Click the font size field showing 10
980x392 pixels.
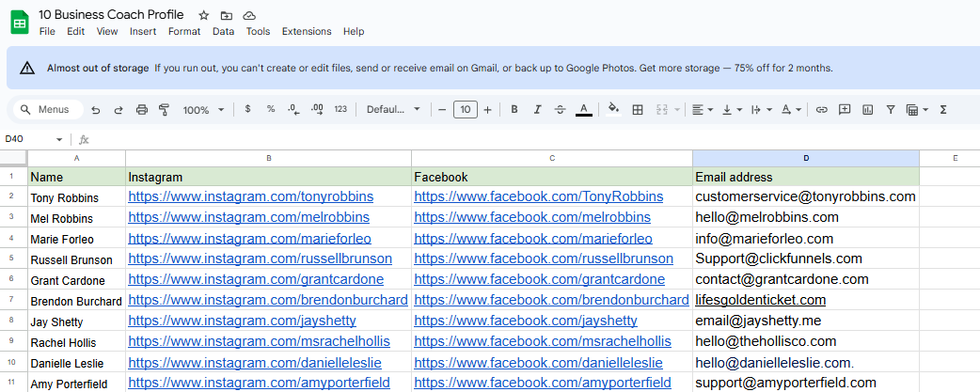coord(465,110)
